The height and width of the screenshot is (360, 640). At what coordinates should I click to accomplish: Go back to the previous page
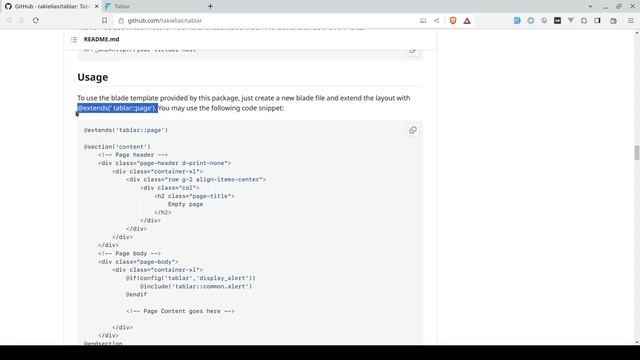point(9,20)
